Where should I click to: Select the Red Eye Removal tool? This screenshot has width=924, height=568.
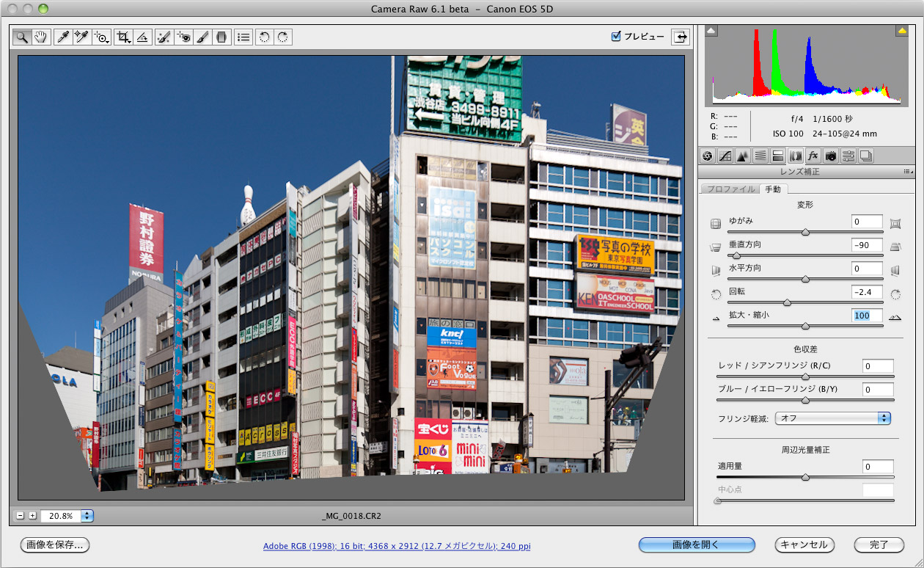click(183, 37)
